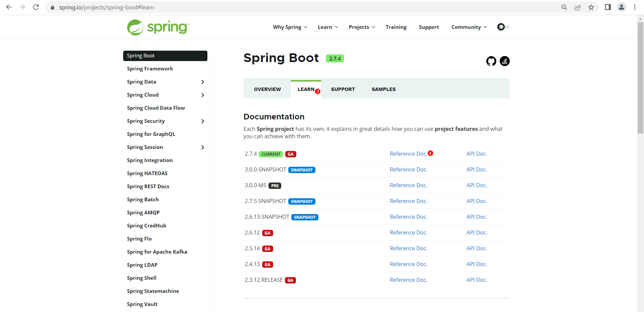Open the Community dropdown menu

(x=469, y=27)
